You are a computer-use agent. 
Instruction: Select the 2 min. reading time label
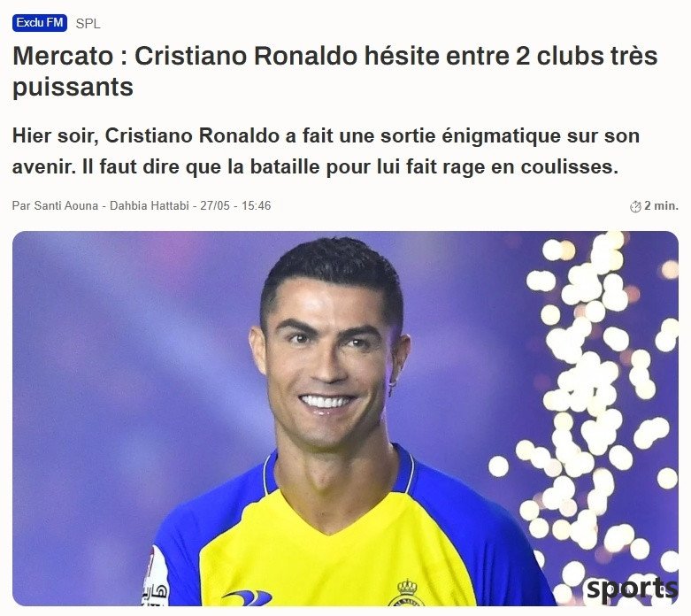pyautogui.click(x=661, y=206)
